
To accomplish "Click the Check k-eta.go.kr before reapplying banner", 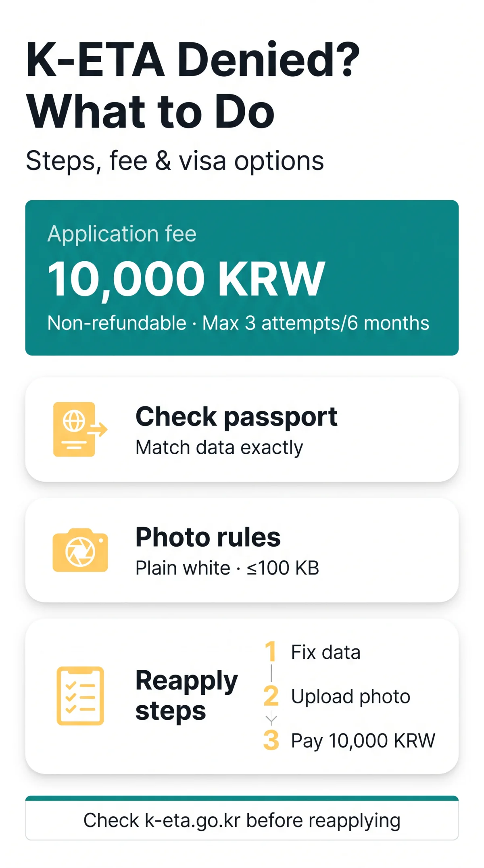I will click(242, 818).
